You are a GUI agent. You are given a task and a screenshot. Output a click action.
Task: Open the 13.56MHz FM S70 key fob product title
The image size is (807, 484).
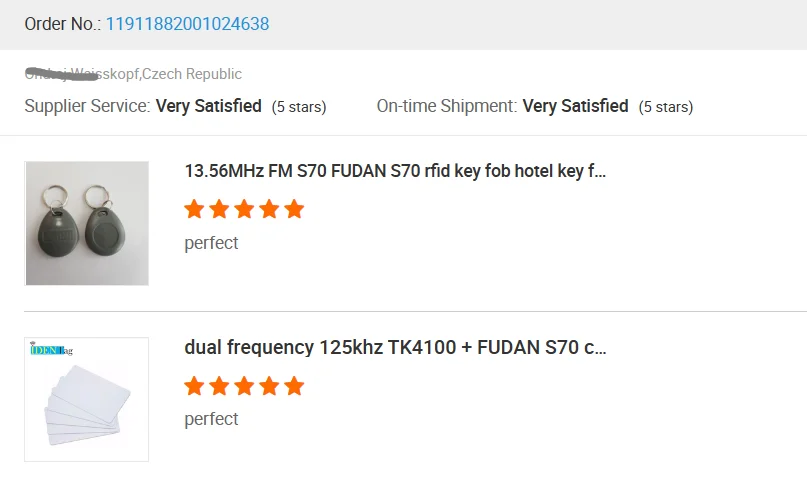(x=395, y=171)
